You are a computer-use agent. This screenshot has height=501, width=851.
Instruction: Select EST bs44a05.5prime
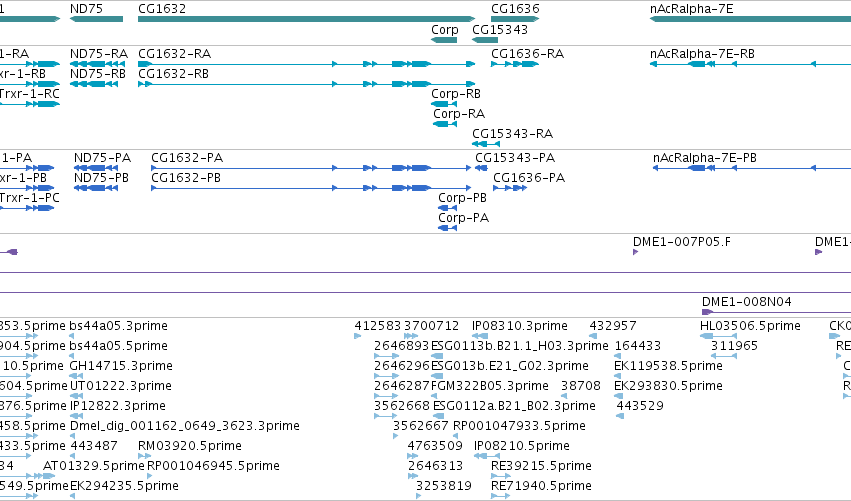click(118, 346)
